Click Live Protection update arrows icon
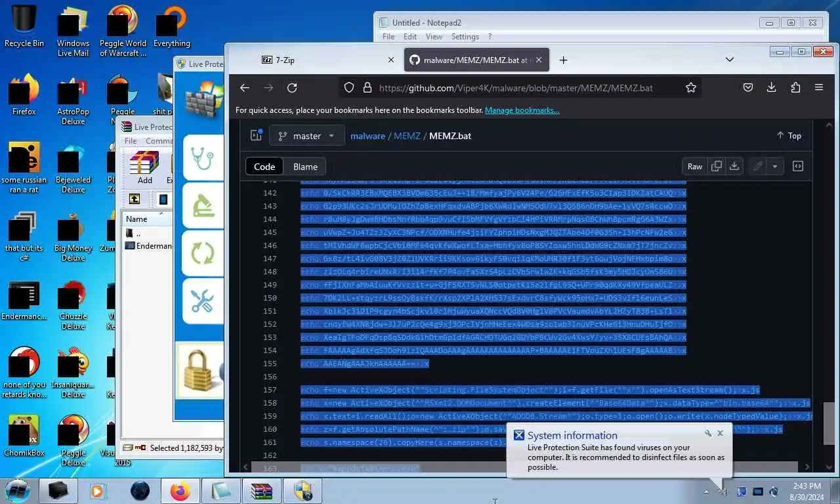The width and height of the screenshot is (840, 504). (x=201, y=253)
